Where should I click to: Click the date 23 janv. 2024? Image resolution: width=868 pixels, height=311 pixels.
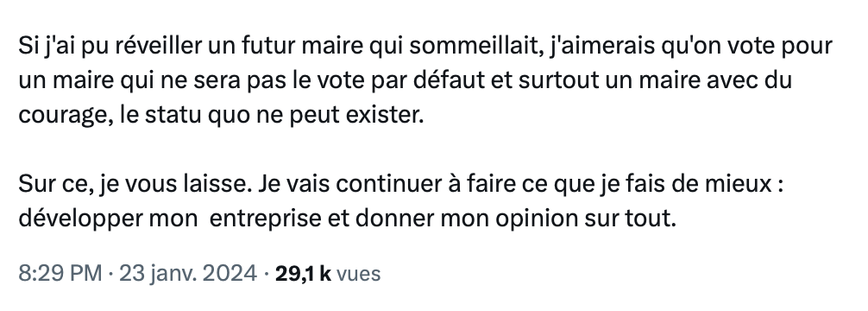(187, 274)
